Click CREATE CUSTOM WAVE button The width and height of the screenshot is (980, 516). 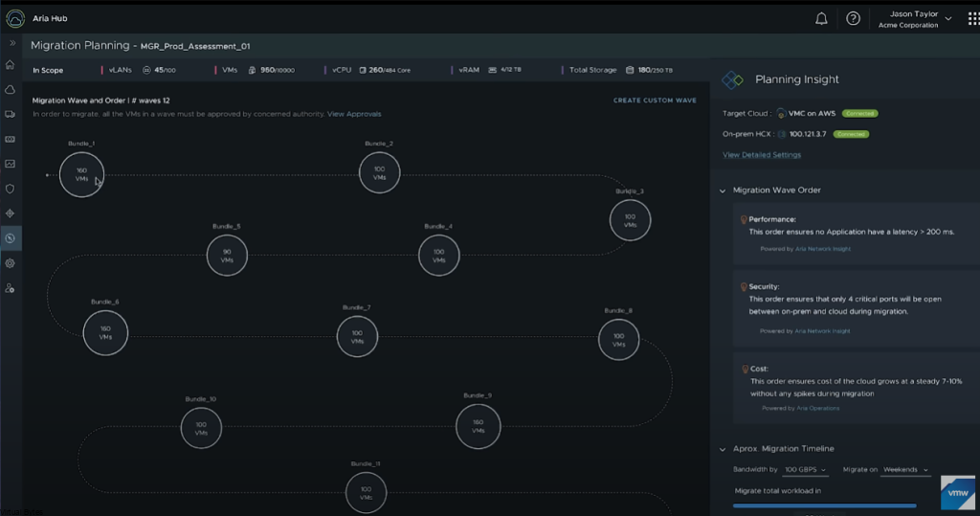pos(655,101)
